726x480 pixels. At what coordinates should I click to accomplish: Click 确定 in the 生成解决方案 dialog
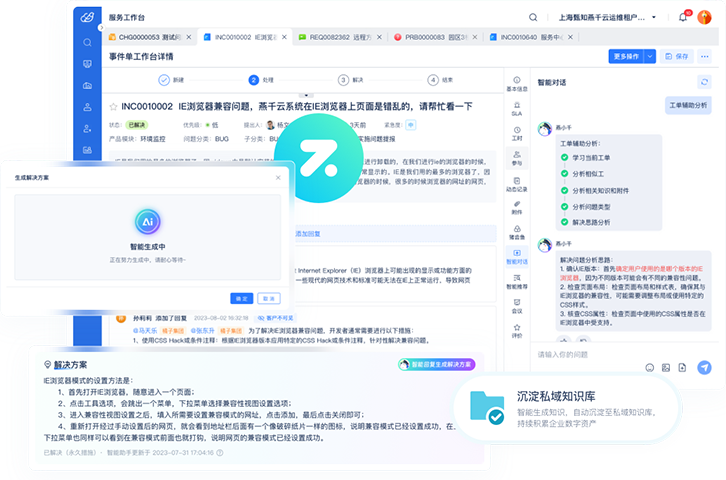pos(241,298)
